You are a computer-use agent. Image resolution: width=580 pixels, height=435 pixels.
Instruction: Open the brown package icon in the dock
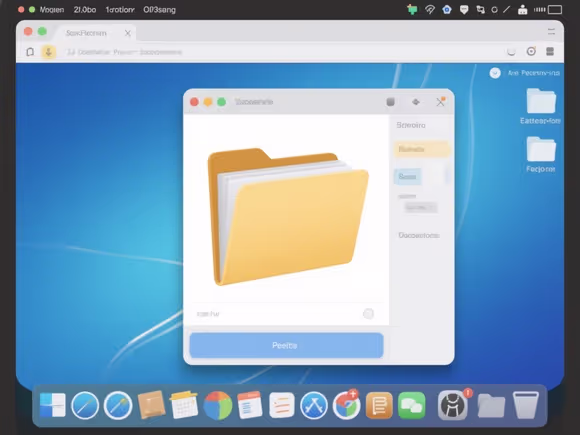[151, 404]
